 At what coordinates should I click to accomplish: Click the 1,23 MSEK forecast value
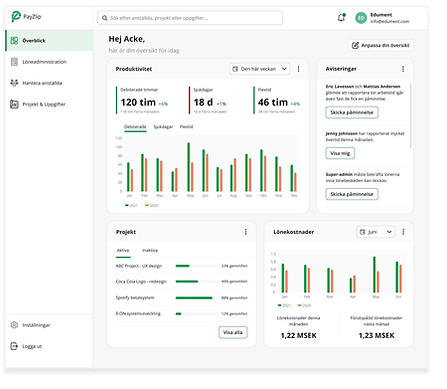point(376,335)
